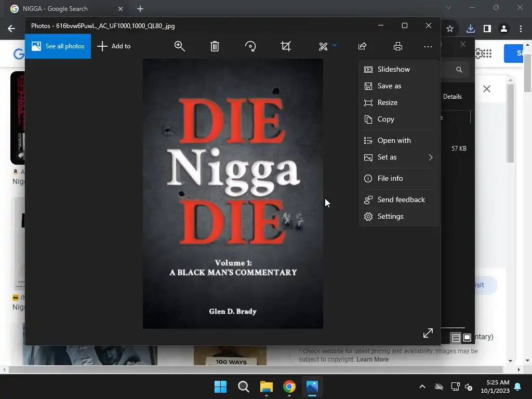Click the Photos app taskbar icon

[312, 387]
